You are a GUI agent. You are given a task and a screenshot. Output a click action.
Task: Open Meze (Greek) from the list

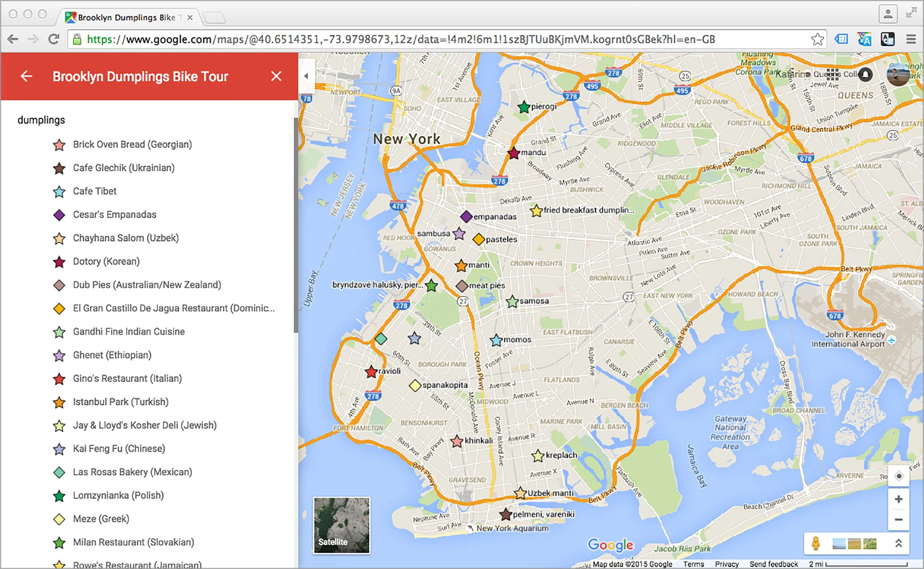coord(101,519)
